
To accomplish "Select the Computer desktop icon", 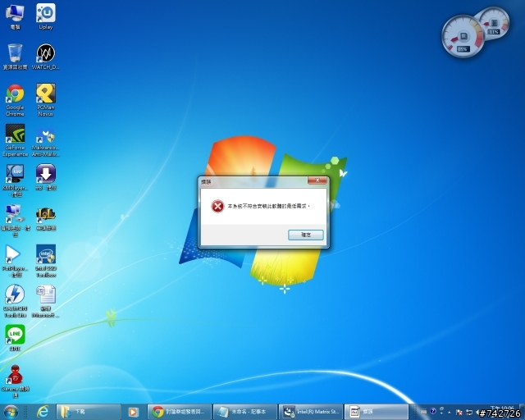I will pos(15,16).
